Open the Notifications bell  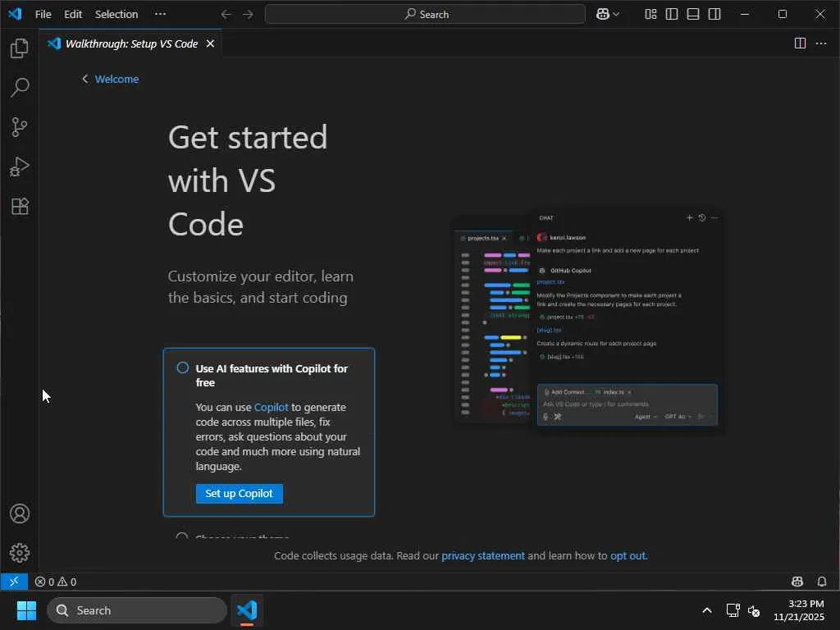click(822, 582)
